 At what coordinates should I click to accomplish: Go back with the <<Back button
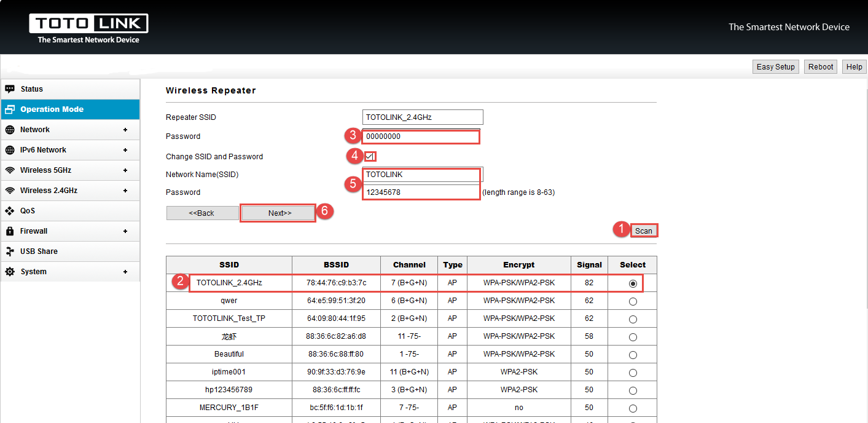[x=202, y=213]
